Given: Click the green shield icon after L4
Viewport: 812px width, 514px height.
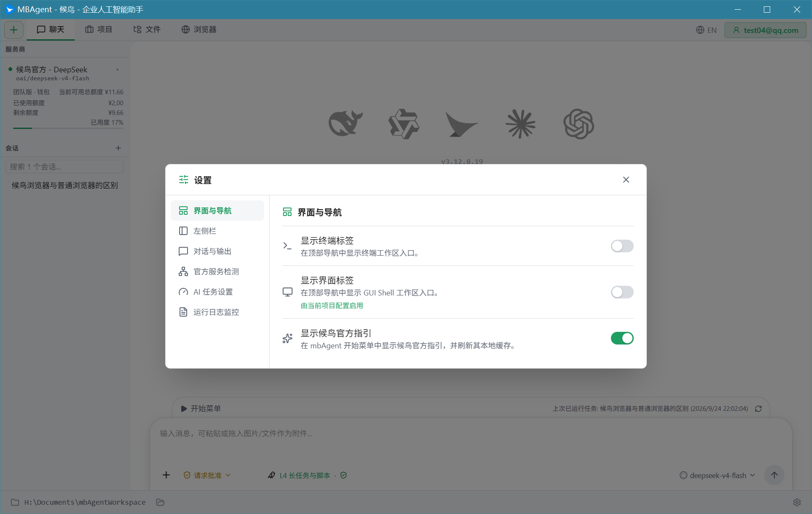Looking at the screenshot, I should click(343, 475).
